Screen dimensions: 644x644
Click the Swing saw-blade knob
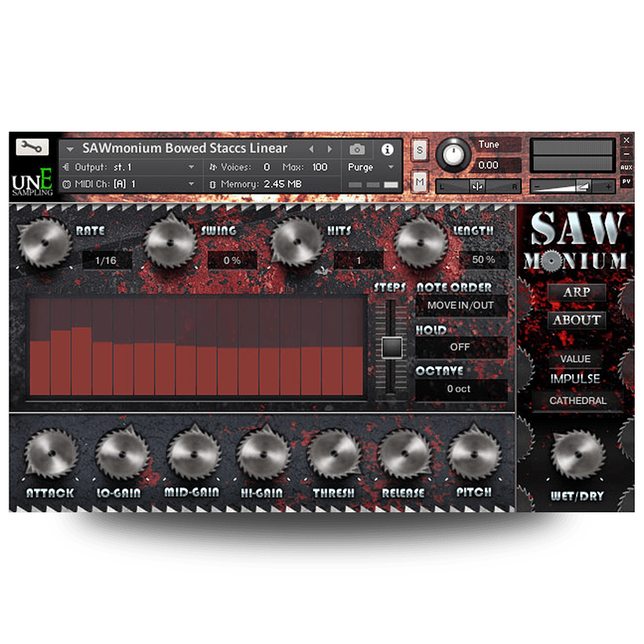coord(170,243)
